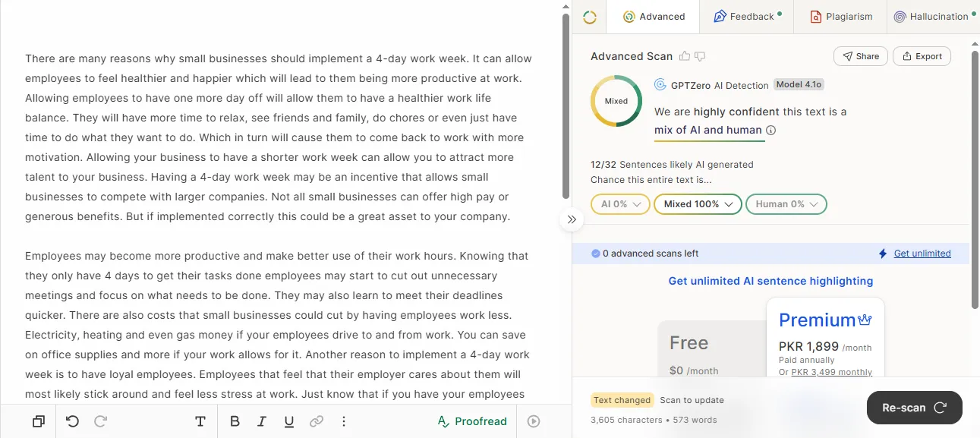Redo the last undone edit
Screen dimensions: 980x438
[x=101, y=421]
